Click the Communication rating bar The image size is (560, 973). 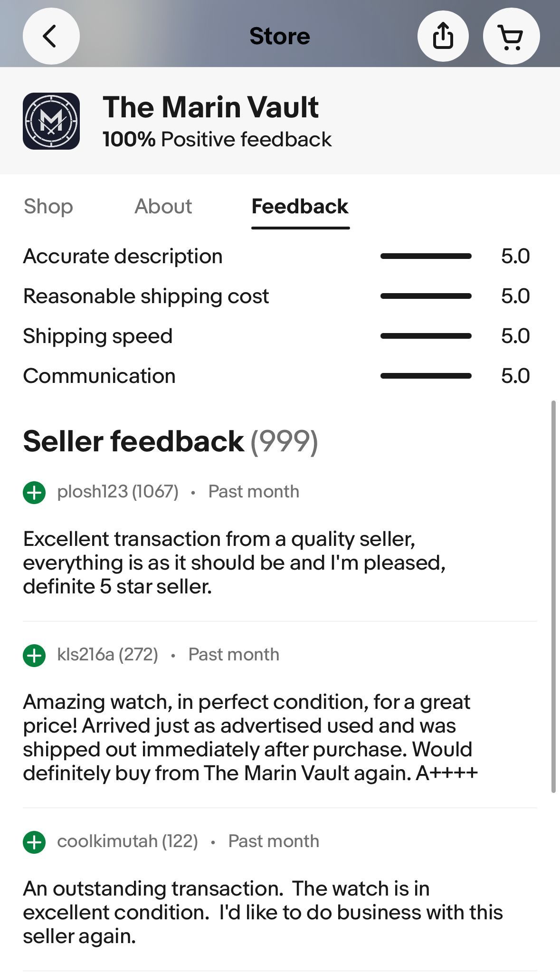(x=426, y=375)
